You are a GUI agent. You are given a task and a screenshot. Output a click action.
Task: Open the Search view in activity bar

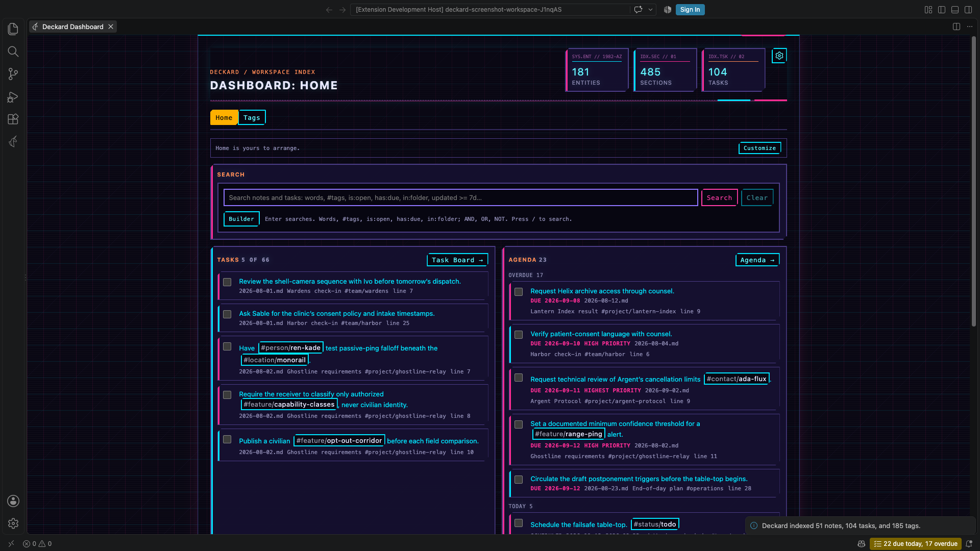pyautogui.click(x=13, y=52)
